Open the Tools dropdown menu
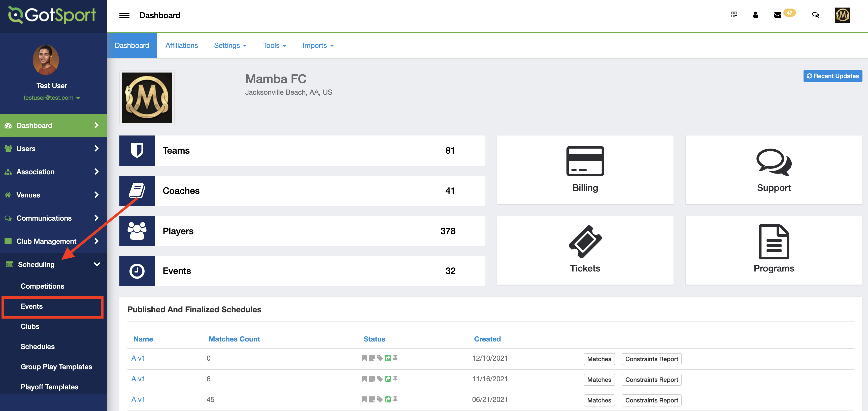The image size is (868, 411). [x=275, y=46]
